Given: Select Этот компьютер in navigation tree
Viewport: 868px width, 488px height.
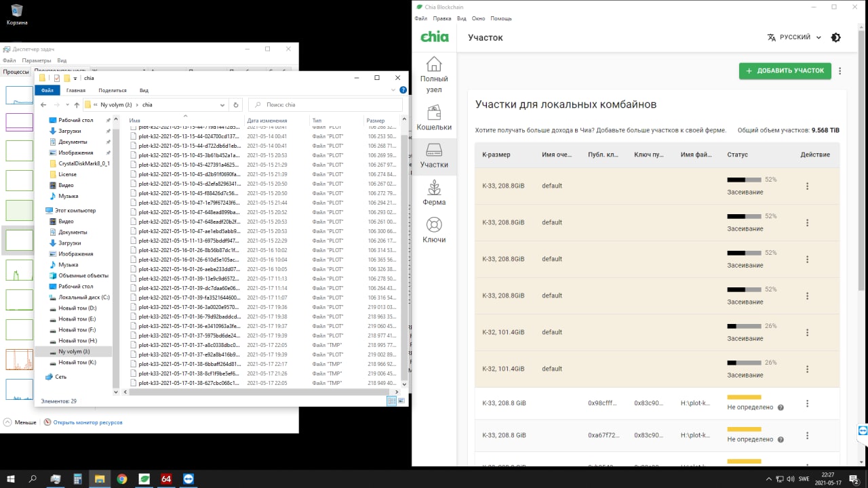Looking at the screenshot, I should tap(76, 211).
